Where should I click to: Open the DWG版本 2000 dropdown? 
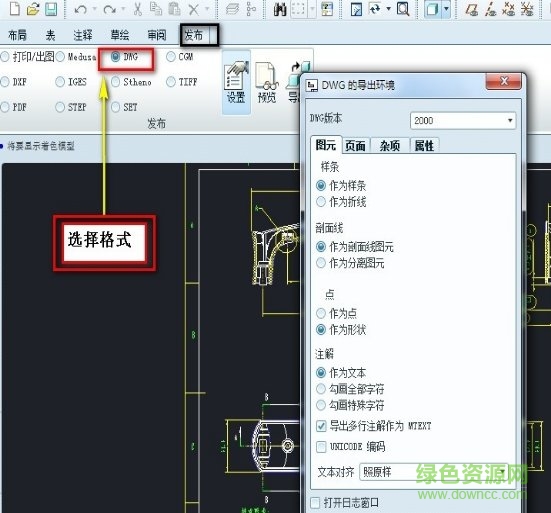(463, 121)
